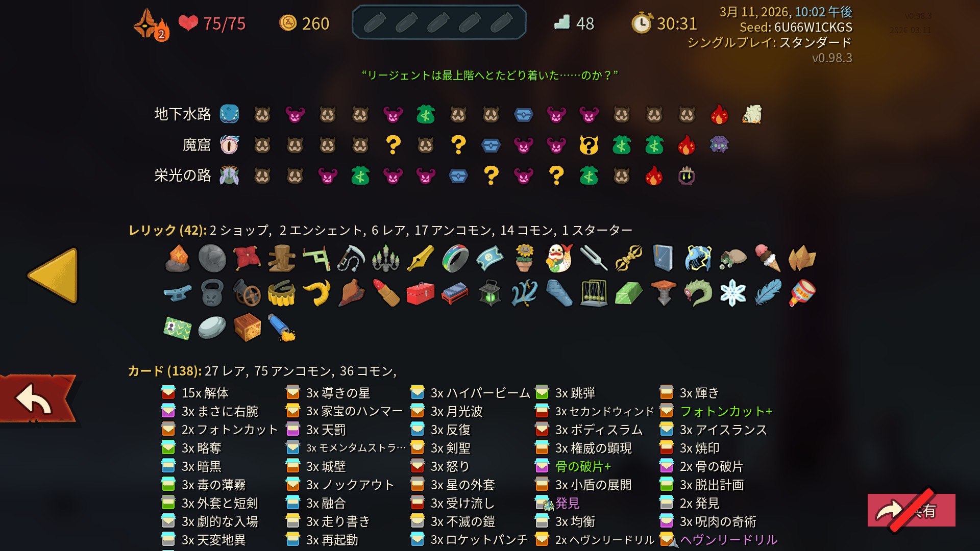The image size is (980, 551).
Task: Click the red back return button
Action: 37,398
